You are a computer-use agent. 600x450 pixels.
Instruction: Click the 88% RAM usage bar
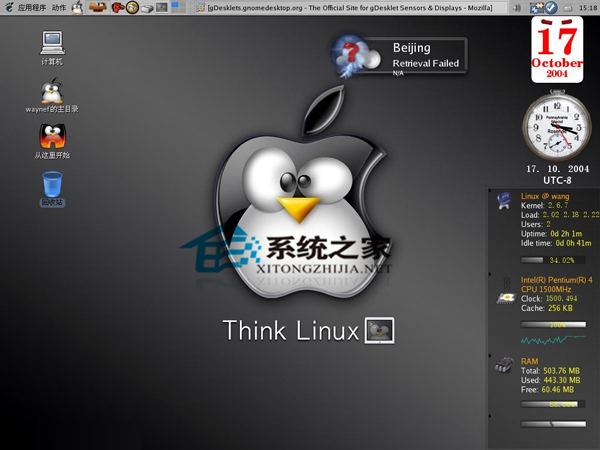click(x=553, y=404)
